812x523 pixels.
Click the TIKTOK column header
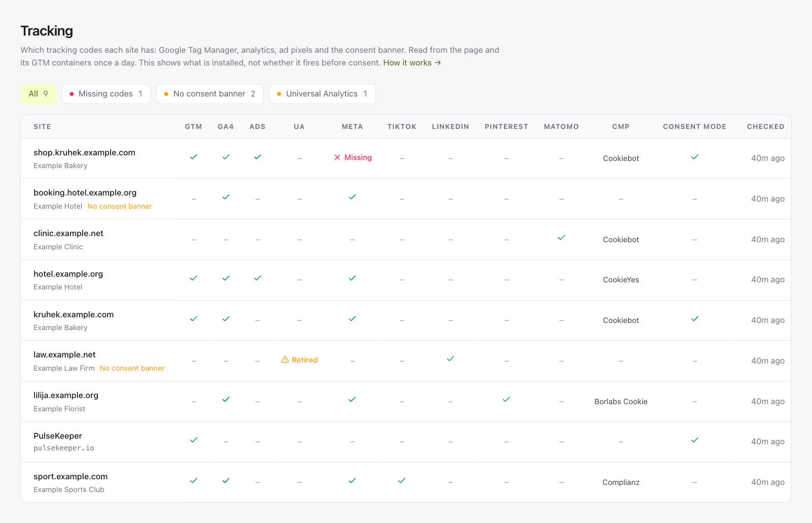(402, 127)
